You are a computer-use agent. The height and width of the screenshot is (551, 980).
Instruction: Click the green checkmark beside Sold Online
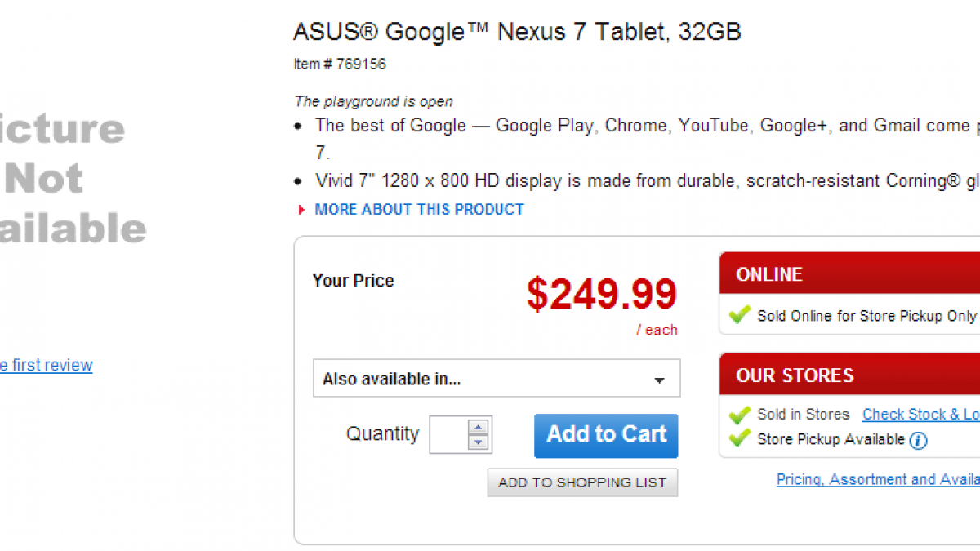point(740,315)
